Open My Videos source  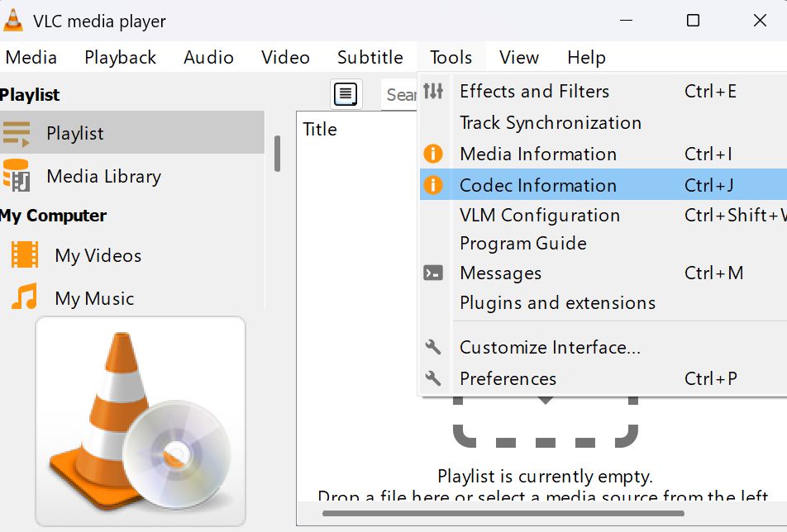pos(132,255)
